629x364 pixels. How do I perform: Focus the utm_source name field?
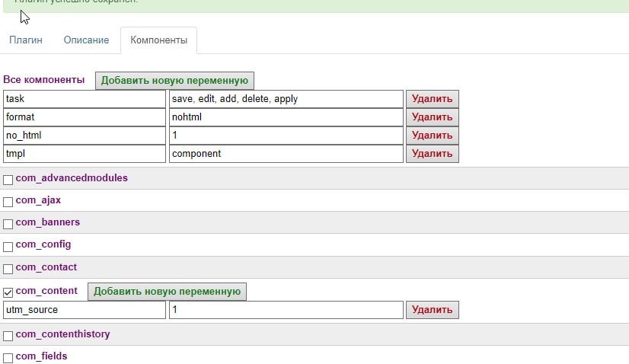[x=84, y=310]
